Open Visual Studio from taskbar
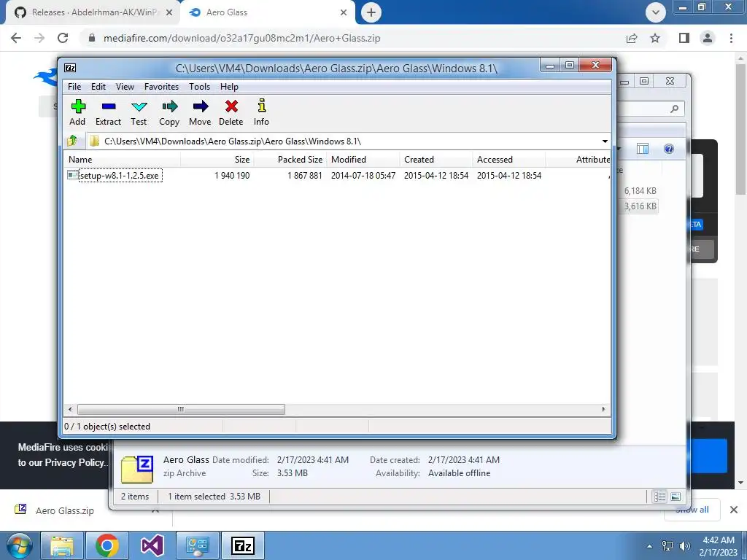 click(152, 545)
